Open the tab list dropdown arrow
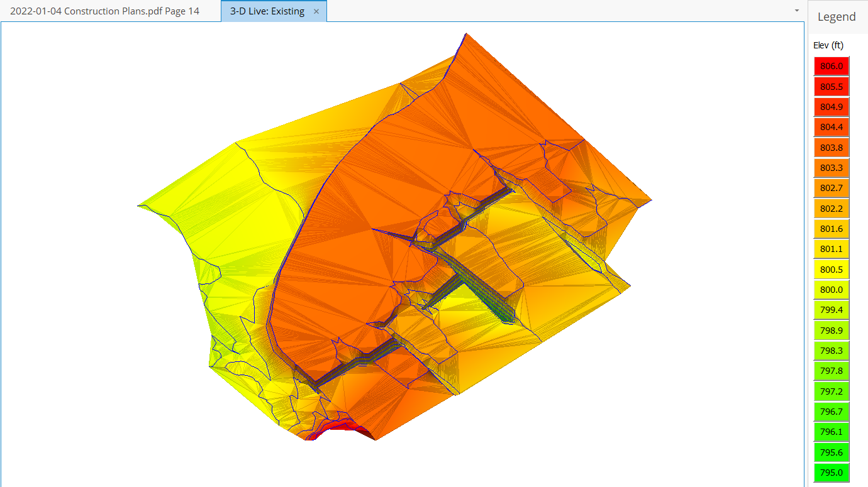 (796, 11)
